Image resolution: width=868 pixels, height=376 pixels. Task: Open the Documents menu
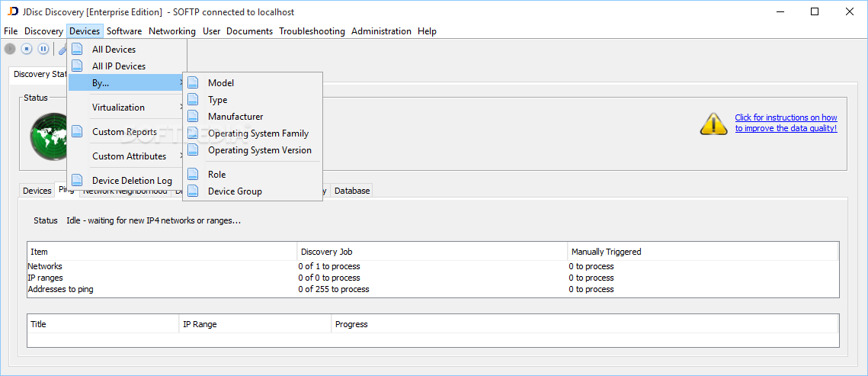[x=250, y=31]
